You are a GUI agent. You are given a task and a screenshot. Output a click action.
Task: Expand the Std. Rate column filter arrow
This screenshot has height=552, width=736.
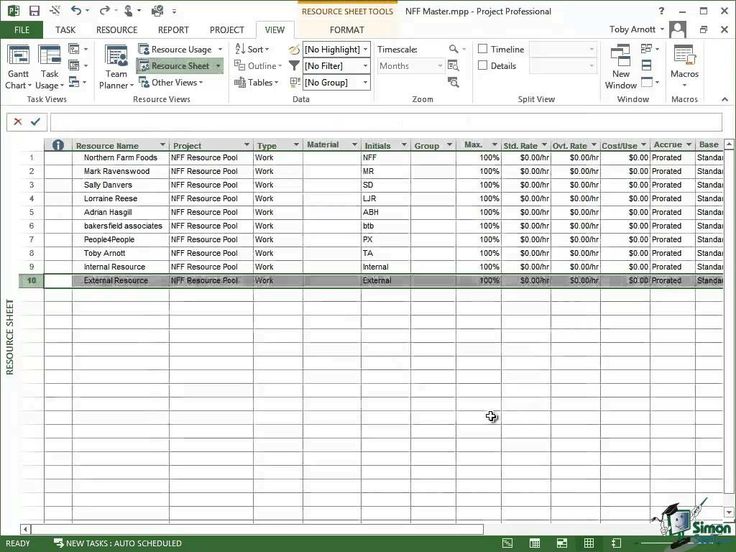(544, 144)
